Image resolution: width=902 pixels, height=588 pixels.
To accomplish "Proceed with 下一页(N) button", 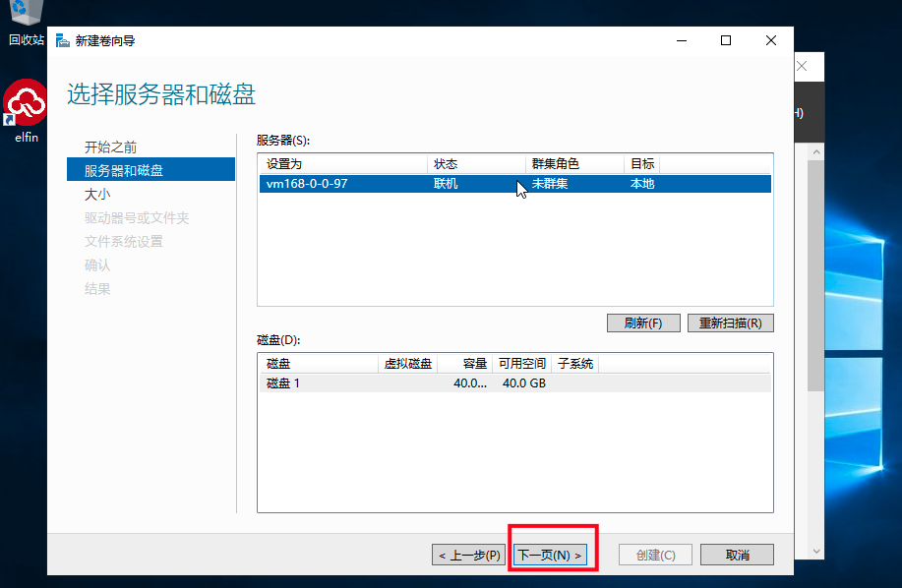I will point(550,555).
